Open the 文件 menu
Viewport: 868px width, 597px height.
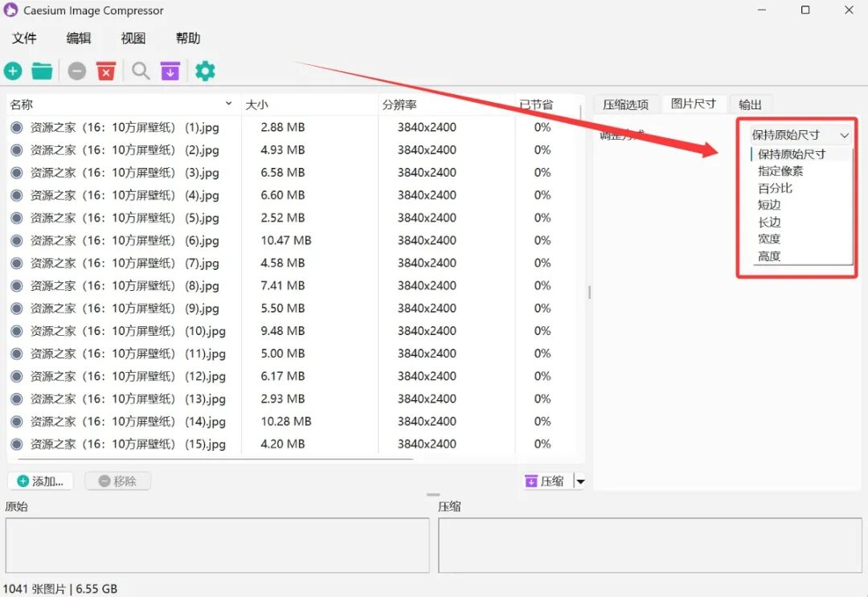(x=24, y=39)
